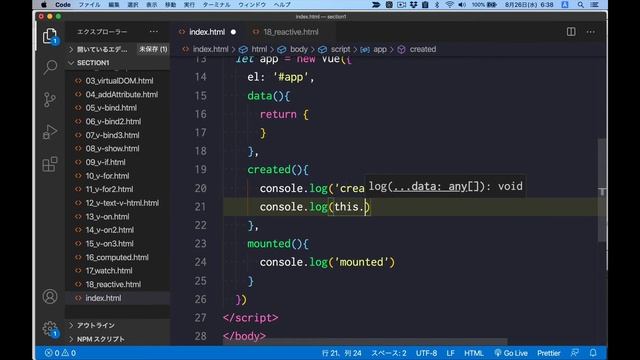Click the editor vertical scrollbar

tap(602, 190)
